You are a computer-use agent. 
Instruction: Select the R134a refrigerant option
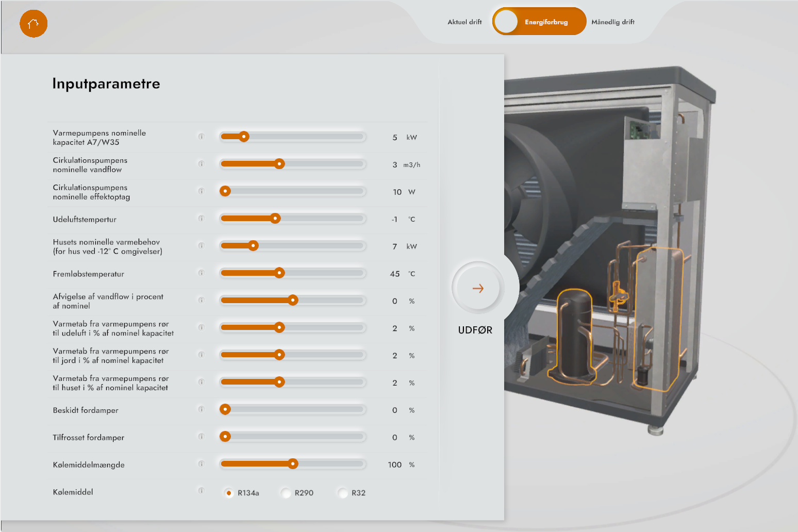pyautogui.click(x=229, y=493)
